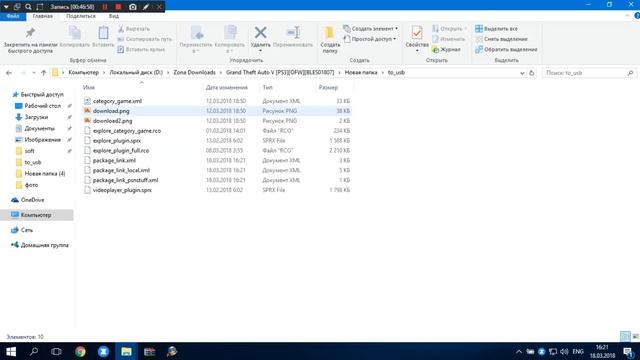This screenshot has width=640, height=360.
Task: Open the Move to dropdown
Action: pos(196,40)
